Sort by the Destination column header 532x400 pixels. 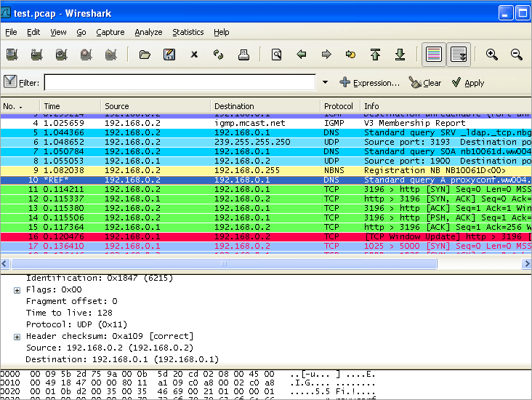coord(265,106)
